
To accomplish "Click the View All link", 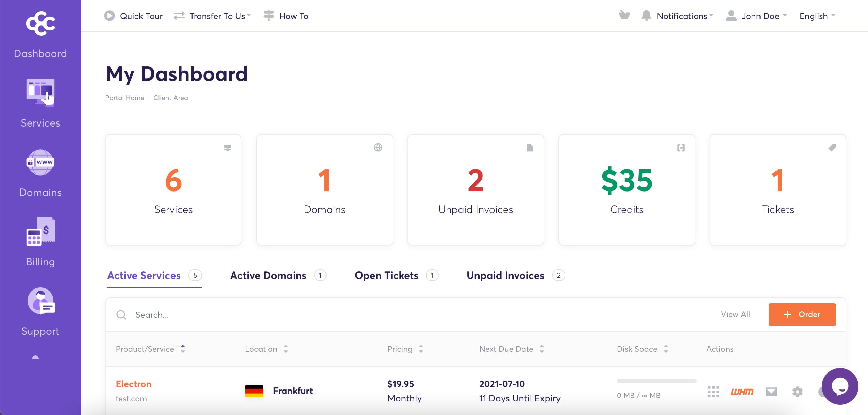I will coord(735,315).
